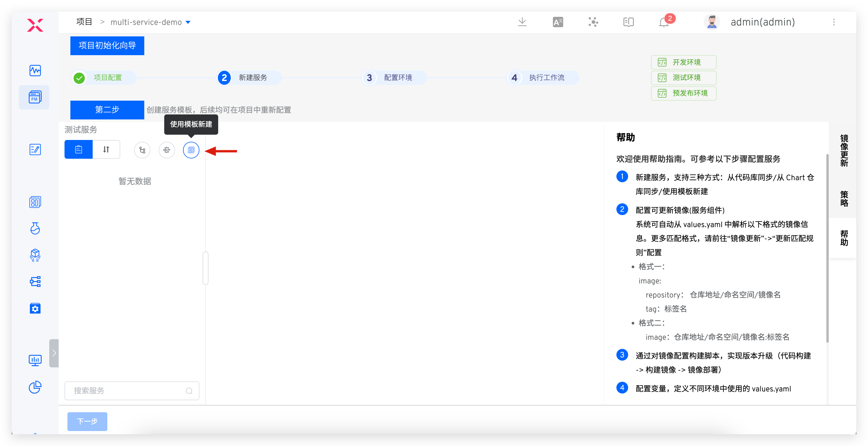Open the notification bell icon
The height and width of the screenshot is (446, 868).
[664, 22]
